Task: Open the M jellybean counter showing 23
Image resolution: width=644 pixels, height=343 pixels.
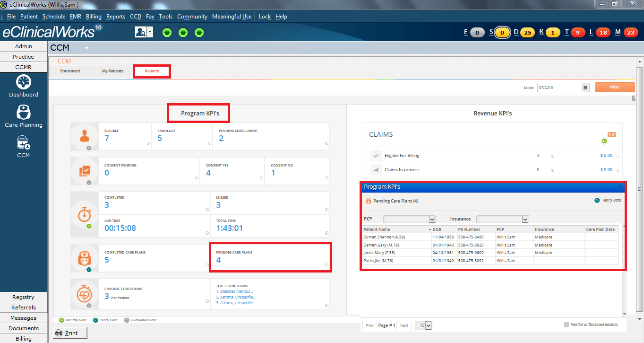Action: [630, 33]
